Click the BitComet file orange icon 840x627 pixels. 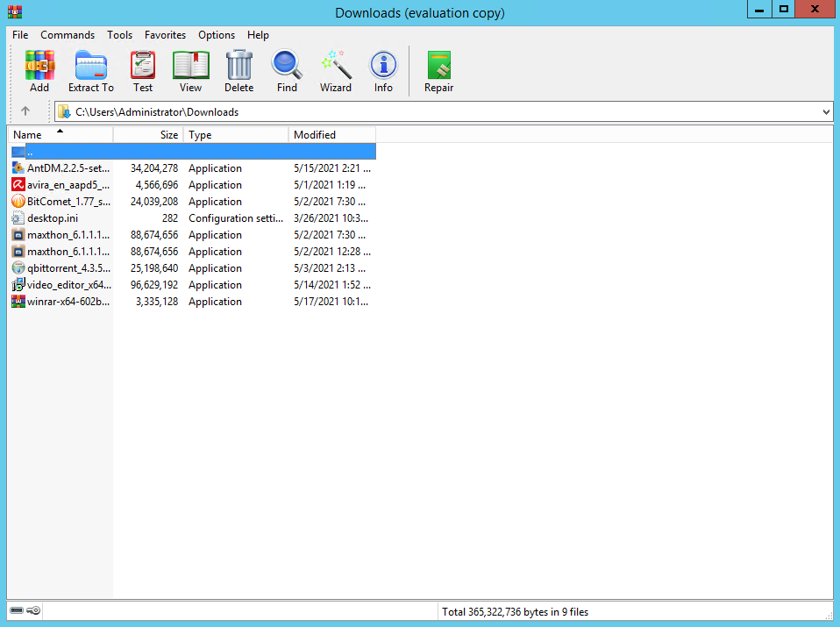point(18,202)
